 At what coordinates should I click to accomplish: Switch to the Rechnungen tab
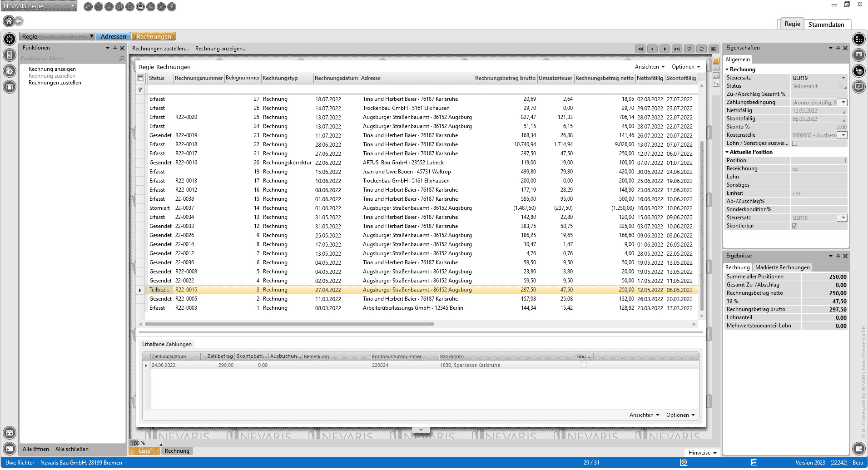coord(154,36)
